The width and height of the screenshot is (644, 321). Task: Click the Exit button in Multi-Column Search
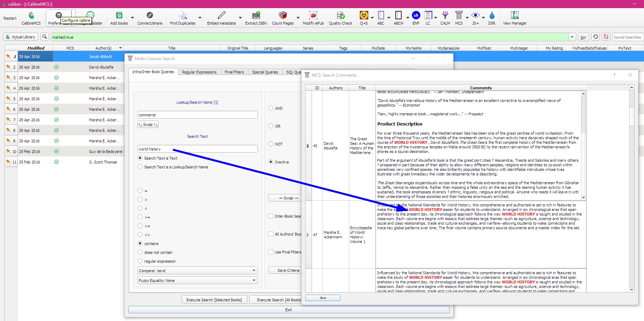(x=288, y=310)
